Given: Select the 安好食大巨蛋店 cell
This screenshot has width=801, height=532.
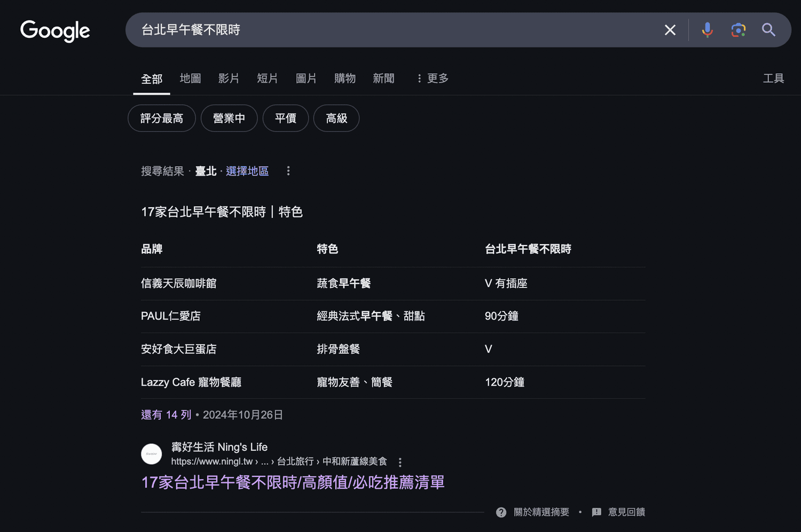Looking at the screenshot, I should [178, 349].
